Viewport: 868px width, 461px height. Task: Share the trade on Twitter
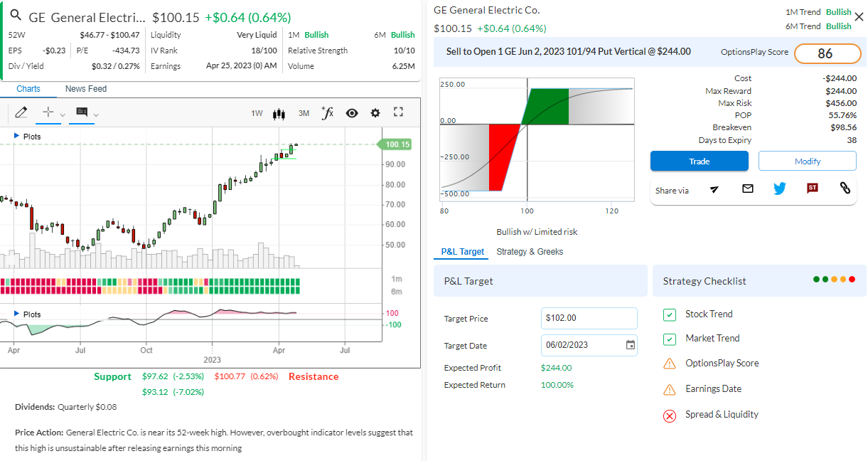coord(780,189)
